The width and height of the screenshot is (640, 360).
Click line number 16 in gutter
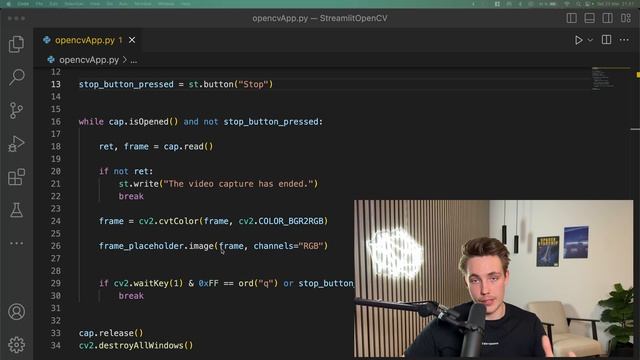tap(56, 121)
